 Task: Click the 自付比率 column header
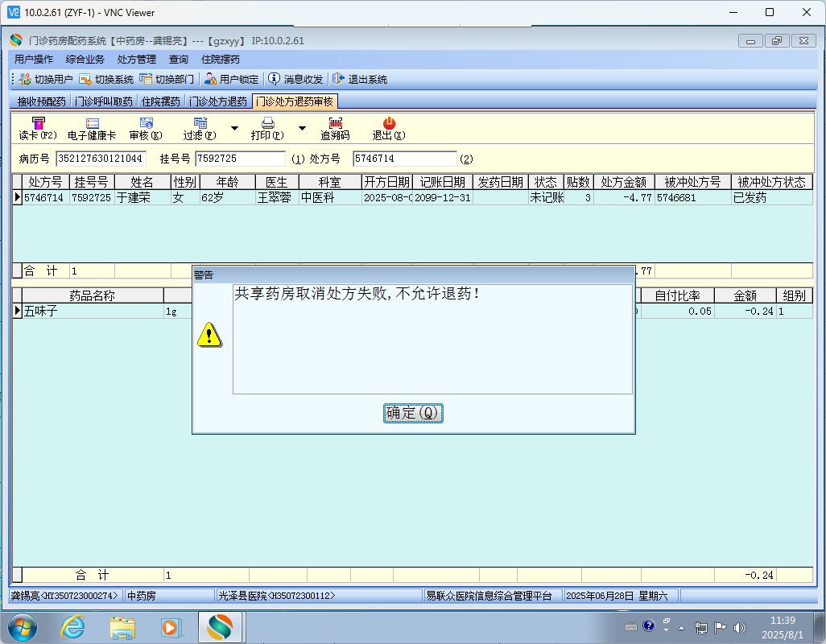(677, 295)
